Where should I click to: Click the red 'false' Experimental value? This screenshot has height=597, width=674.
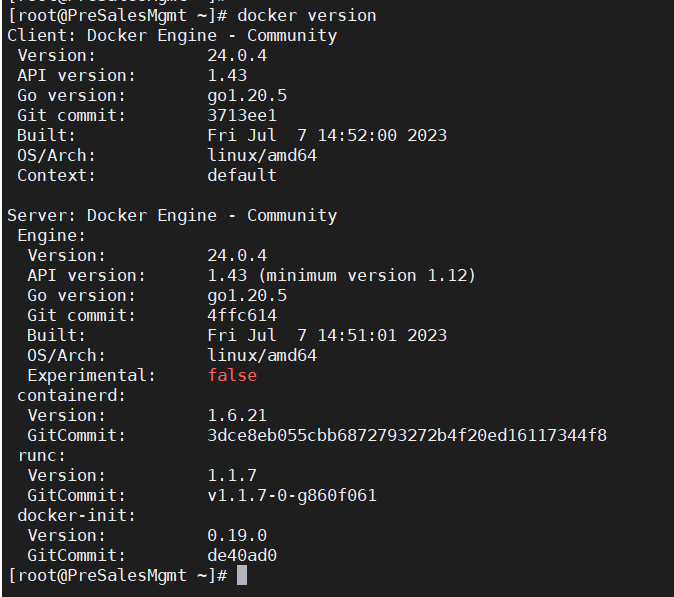tap(232, 375)
